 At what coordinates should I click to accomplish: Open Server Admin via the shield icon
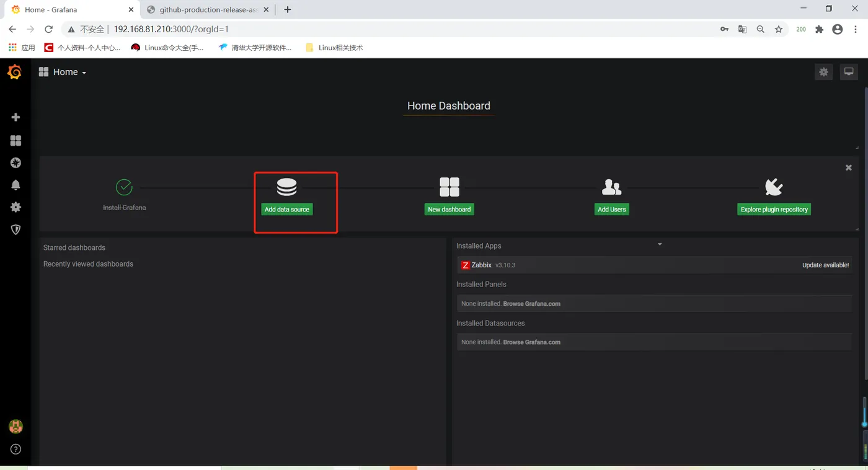pyautogui.click(x=15, y=229)
